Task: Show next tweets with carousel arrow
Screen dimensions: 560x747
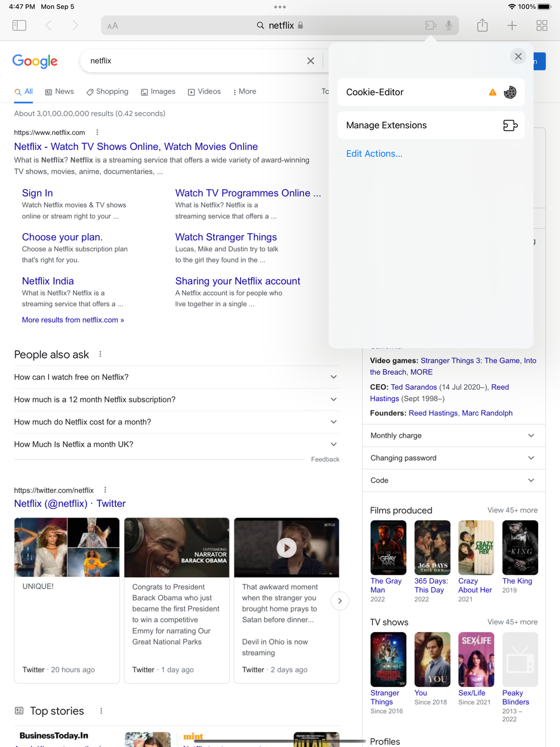Action: (339, 601)
